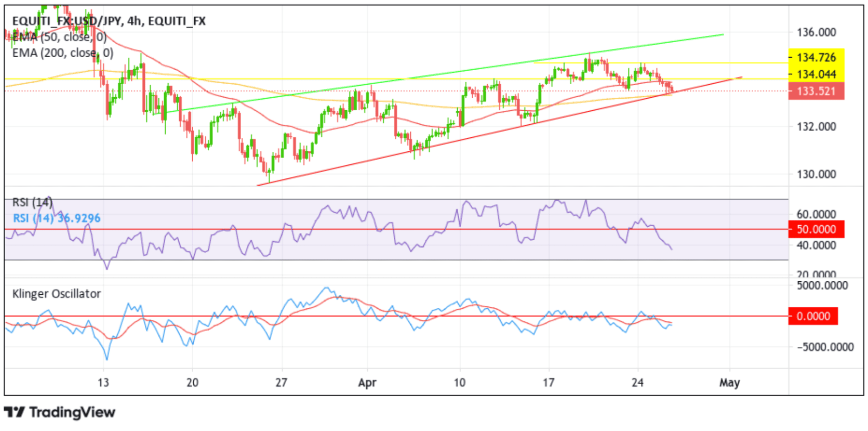Click the red 0.0000 Klinger level label
Image resolution: width=868 pixels, height=431 pixels.
click(x=813, y=316)
